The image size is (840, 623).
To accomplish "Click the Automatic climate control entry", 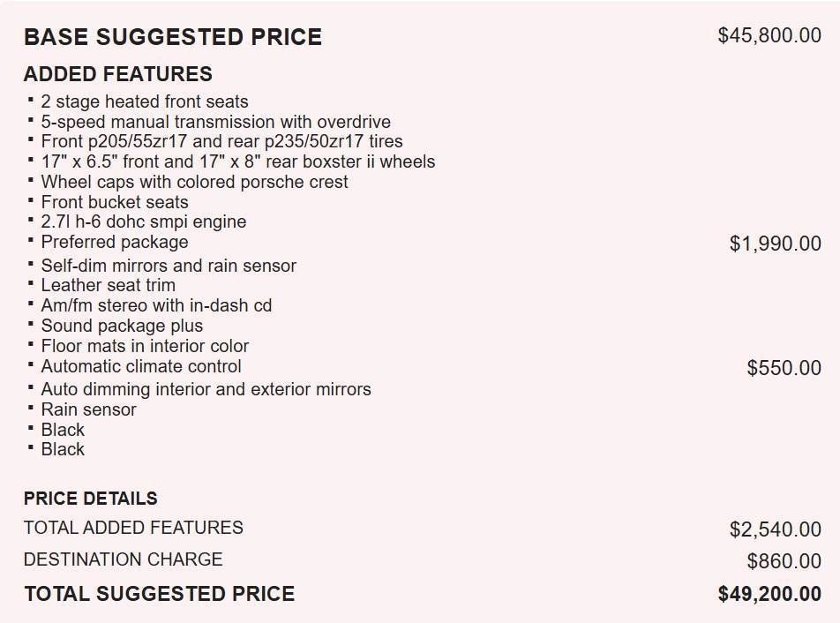I will click(x=140, y=366).
